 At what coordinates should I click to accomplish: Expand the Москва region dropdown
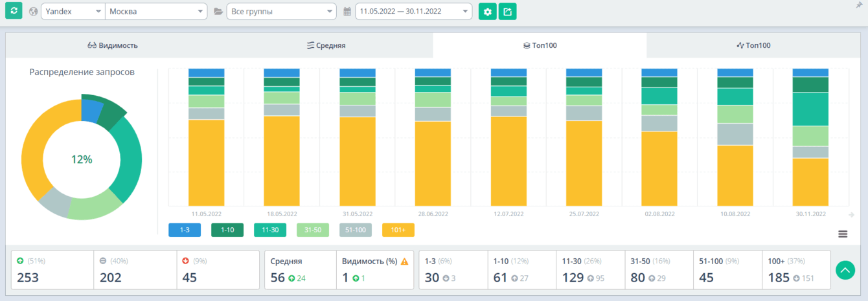(155, 12)
